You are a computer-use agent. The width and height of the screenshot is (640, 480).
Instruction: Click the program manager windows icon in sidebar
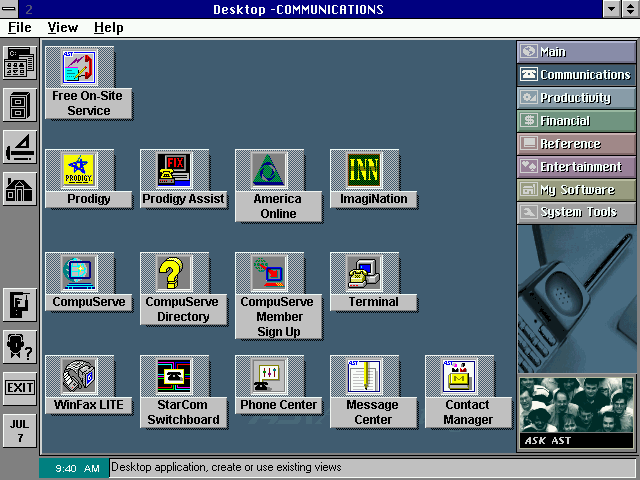coord(20,63)
